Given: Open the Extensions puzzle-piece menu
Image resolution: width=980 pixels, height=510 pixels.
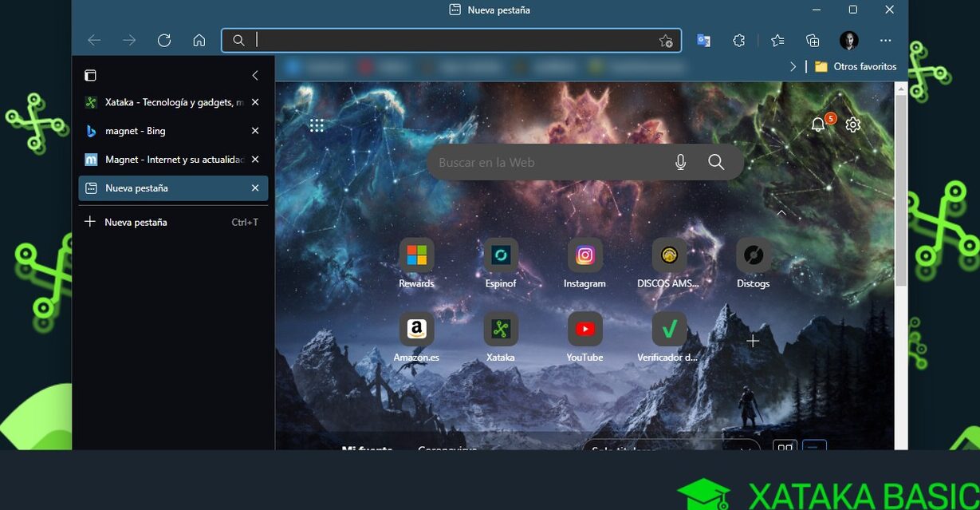Looking at the screenshot, I should [x=738, y=40].
